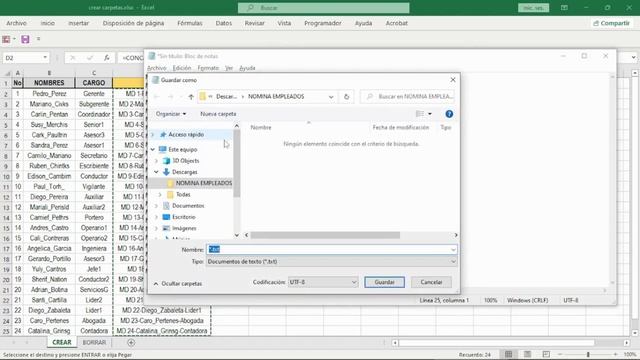Sort by Fecha de modificación column header

point(400,127)
